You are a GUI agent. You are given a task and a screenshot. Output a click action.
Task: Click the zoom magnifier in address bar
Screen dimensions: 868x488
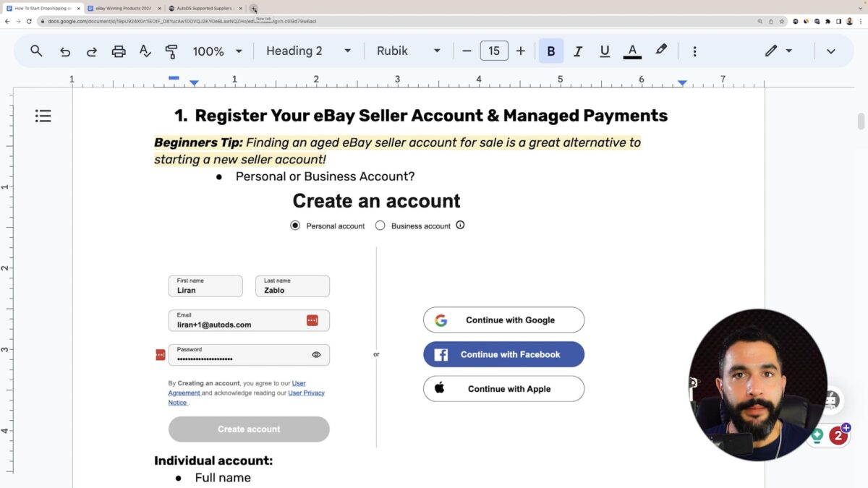point(759,22)
